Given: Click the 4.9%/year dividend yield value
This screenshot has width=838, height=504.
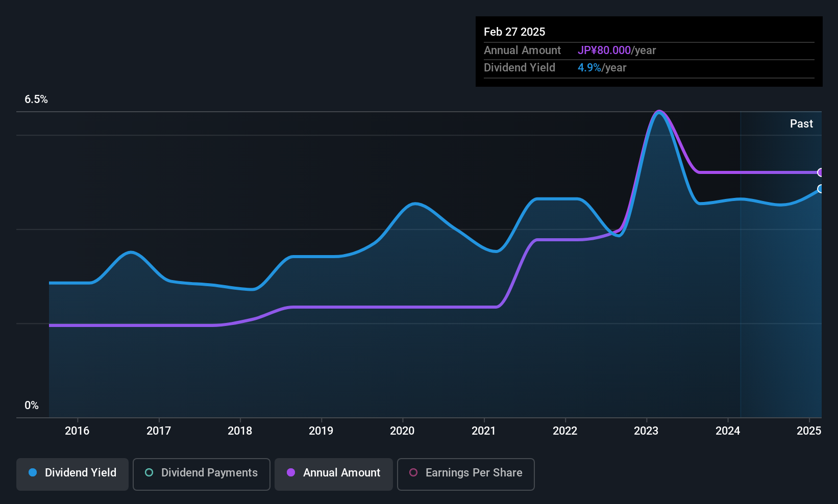Looking at the screenshot, I should (602, 68).
